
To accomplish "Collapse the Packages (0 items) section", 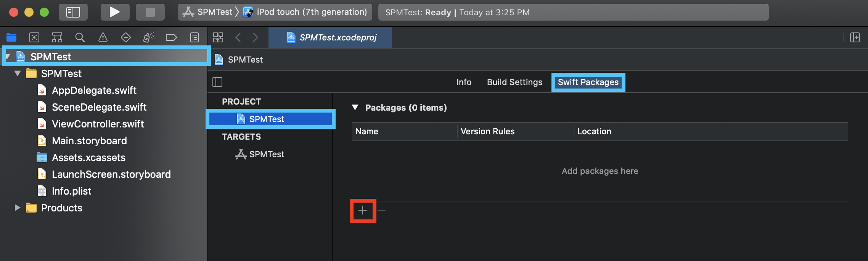I will click(355, 108).
